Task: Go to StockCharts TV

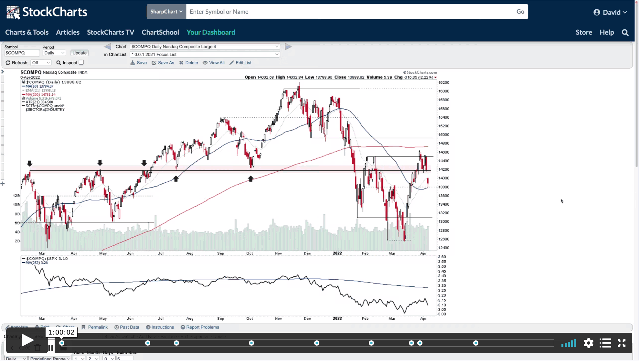Action: click(111, 32)
